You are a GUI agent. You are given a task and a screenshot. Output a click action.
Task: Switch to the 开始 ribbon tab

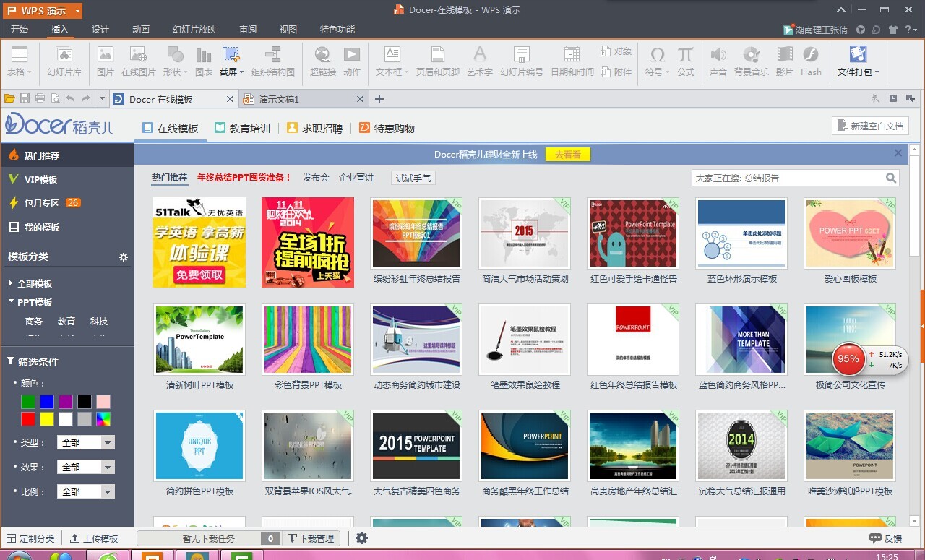click(20, 30)
